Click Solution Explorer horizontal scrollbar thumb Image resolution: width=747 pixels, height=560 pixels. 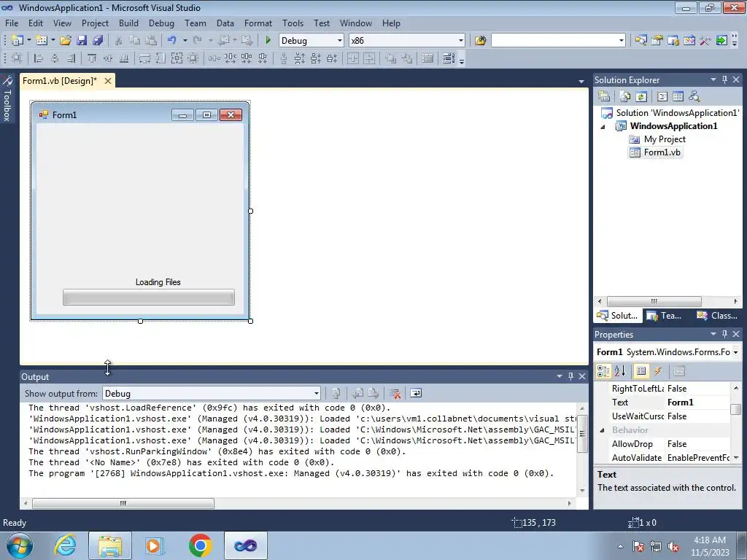654,301
